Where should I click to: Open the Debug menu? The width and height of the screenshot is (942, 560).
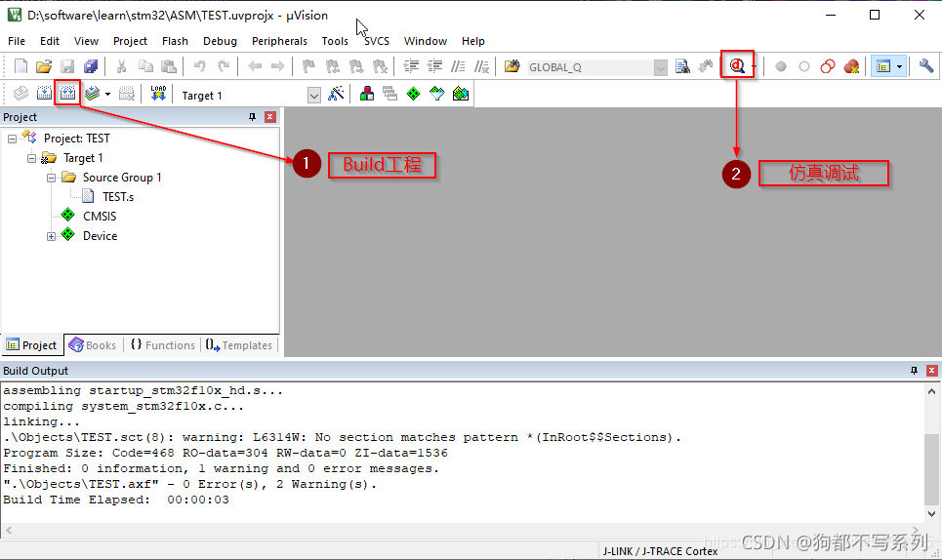point(220,41)
